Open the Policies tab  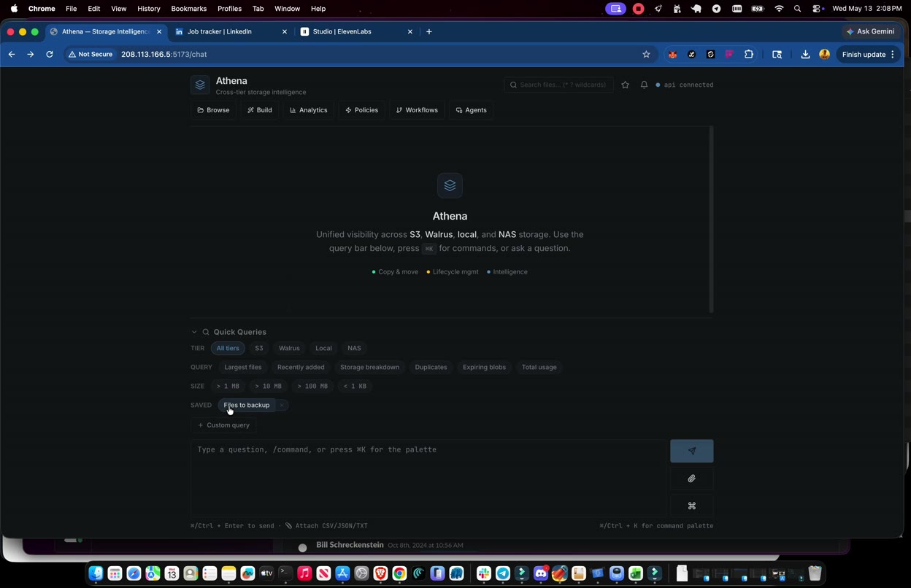pyautogui.click(x=361, y=110)
